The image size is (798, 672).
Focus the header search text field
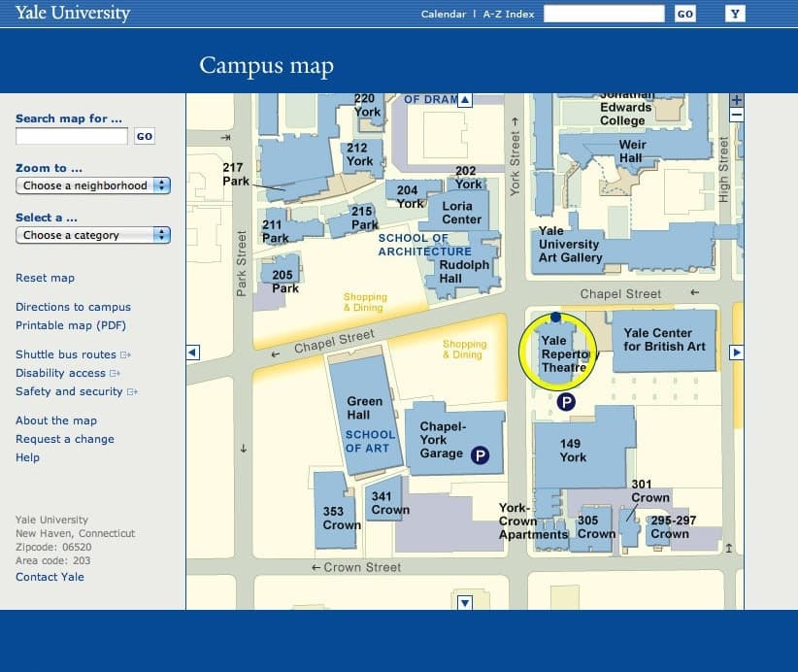pos(604,14)
